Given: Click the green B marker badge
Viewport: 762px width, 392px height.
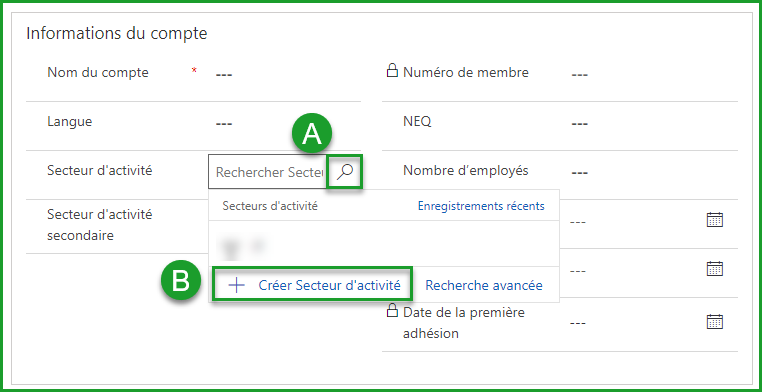Looking at the screenshot, I should (x=181, y=281).
